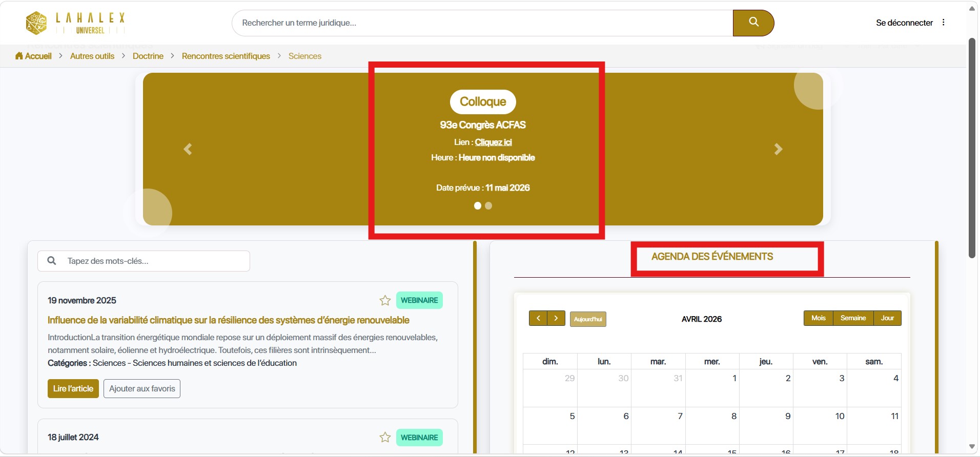The width and height of the screenshot is (980, 457).
Task: Switch calendar to Jour view
Action: (x=888, y=318)
